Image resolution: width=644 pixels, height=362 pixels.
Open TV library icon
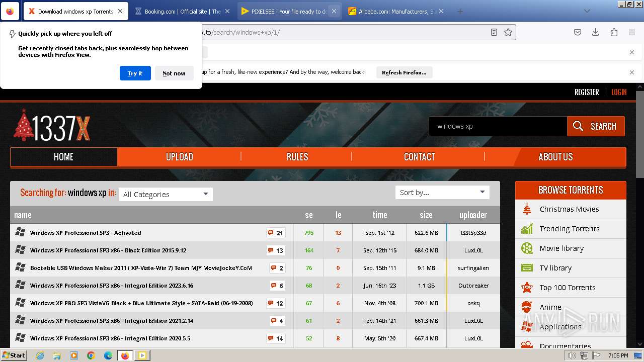[x=527, y=268]
